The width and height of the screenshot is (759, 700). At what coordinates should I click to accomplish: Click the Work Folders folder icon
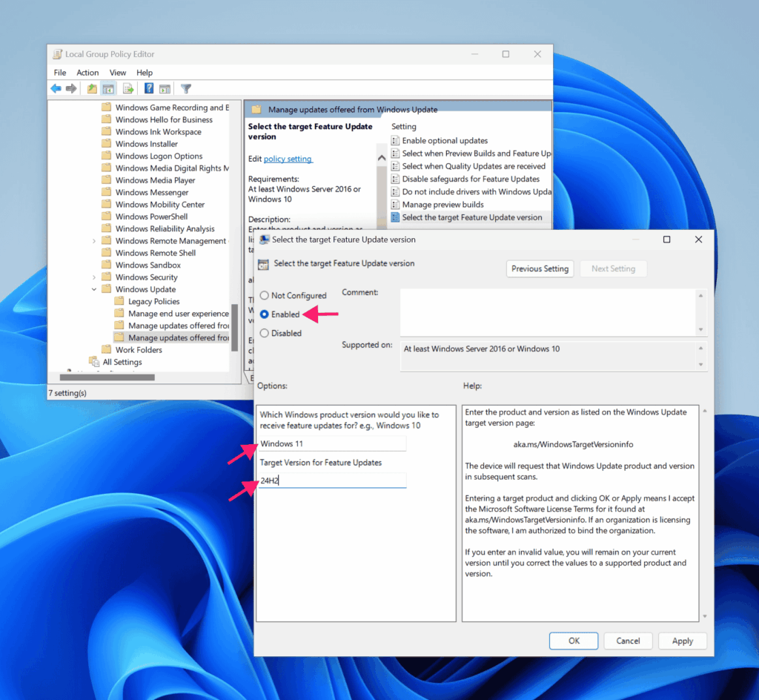tap(107, 349)
